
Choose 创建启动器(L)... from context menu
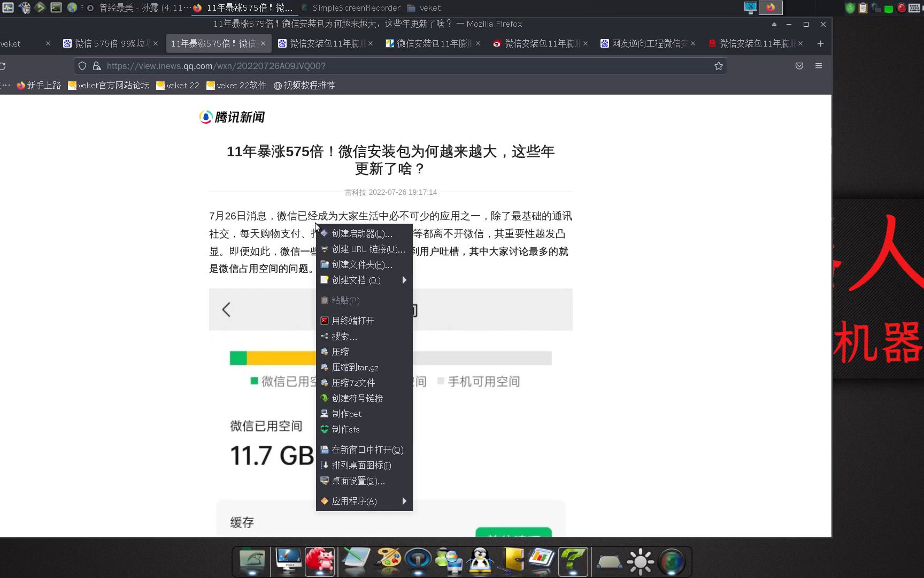click(x=364, y=233)
